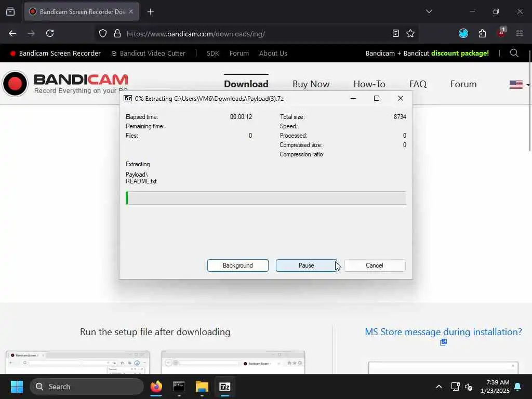Click the discount package promo link
532x399 pixels.
427,54
